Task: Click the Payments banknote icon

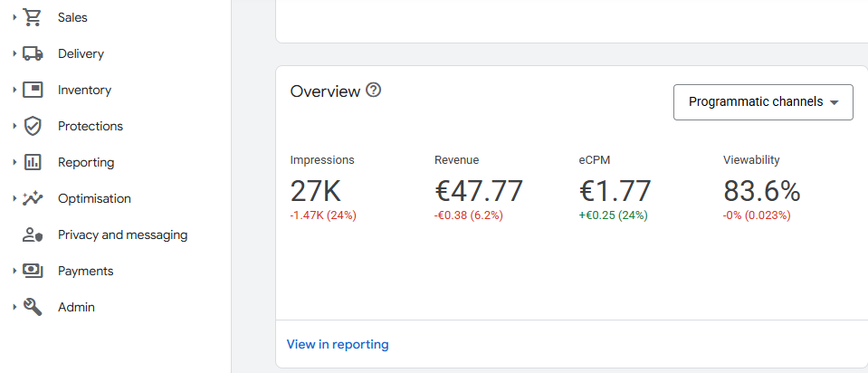Action: (33, 271)
